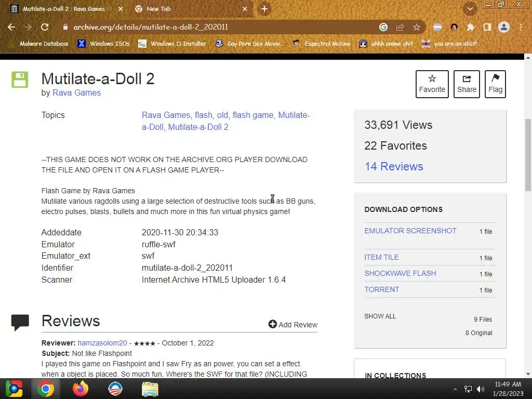Open the first colorful taskbar app icon
The width and height of the screenshot is (532, 399).
[14, 389]
